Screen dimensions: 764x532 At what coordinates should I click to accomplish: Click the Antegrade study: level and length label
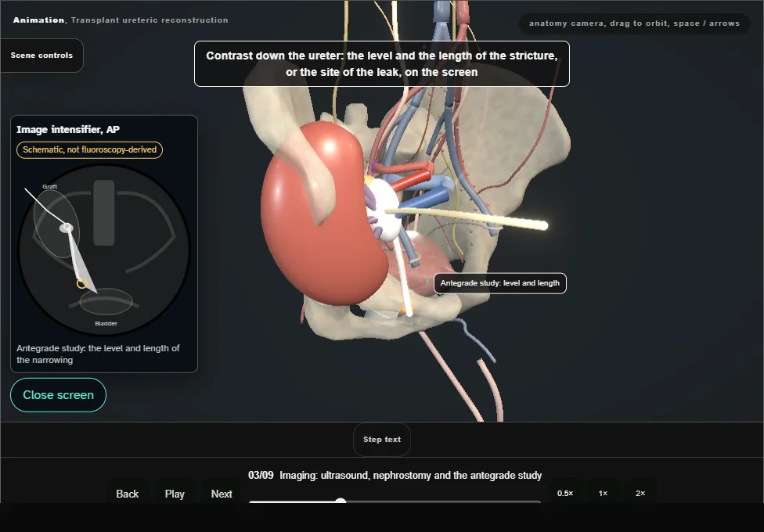[x=500, y=283]
